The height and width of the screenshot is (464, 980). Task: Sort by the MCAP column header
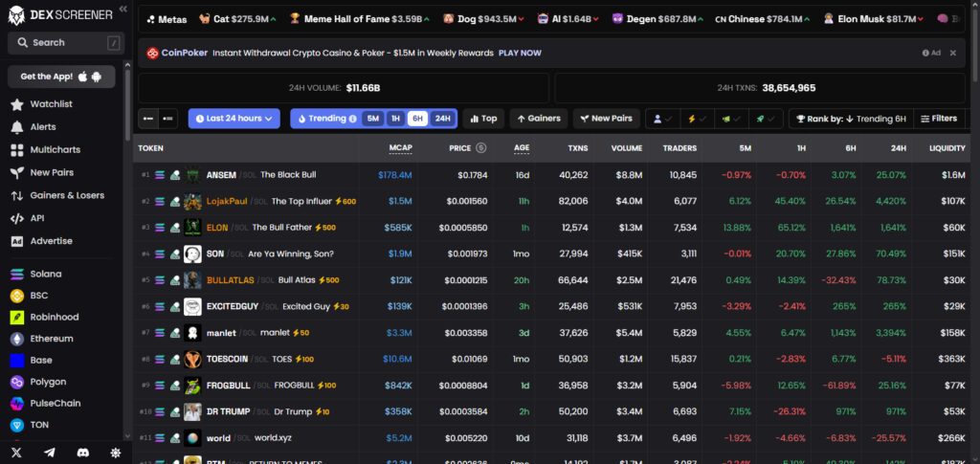coord(400,148)
